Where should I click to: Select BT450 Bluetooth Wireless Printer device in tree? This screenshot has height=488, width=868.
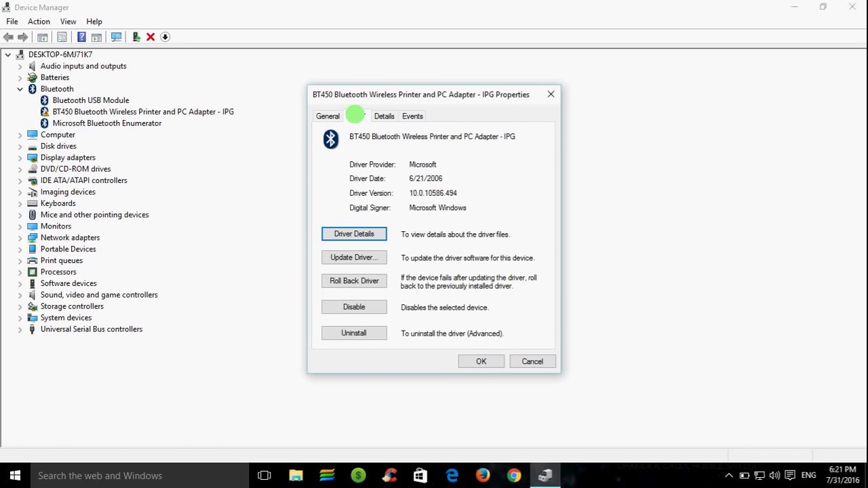coord(142,112)
